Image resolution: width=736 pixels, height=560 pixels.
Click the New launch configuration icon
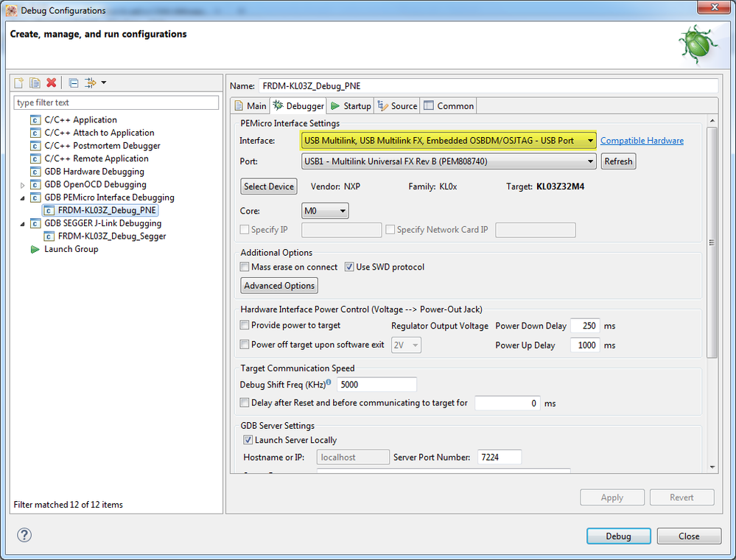click(x=19, y=83)
